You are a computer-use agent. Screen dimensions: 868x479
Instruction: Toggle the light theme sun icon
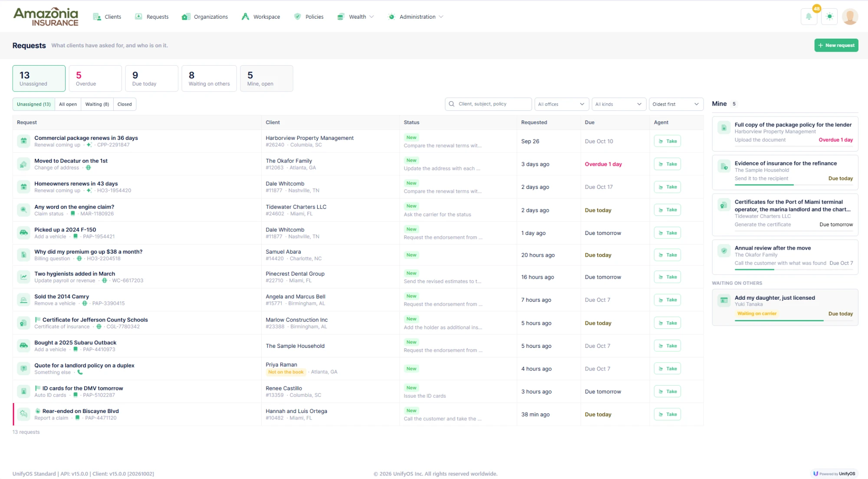pos(829,17)
